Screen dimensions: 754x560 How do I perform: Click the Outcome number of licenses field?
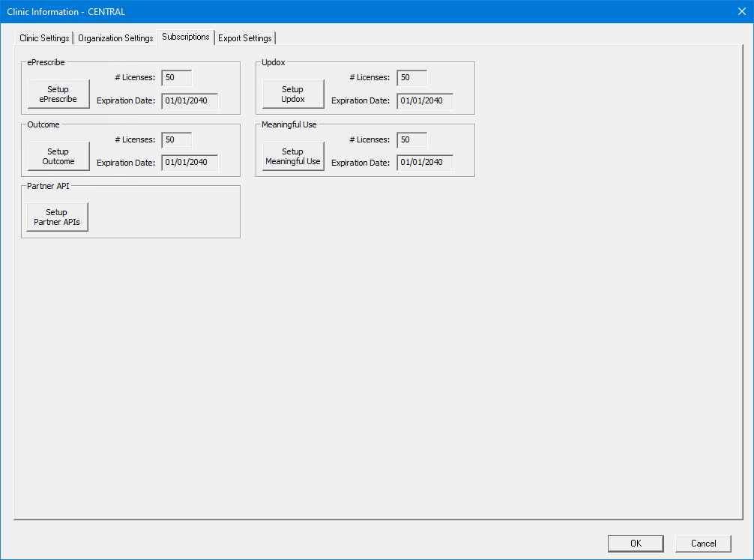(176, 140)
